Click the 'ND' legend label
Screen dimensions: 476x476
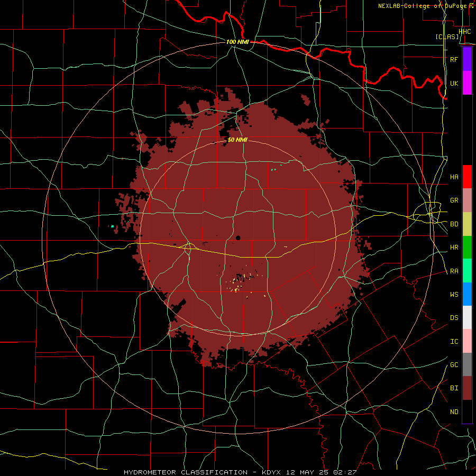[x=454, y=411]
